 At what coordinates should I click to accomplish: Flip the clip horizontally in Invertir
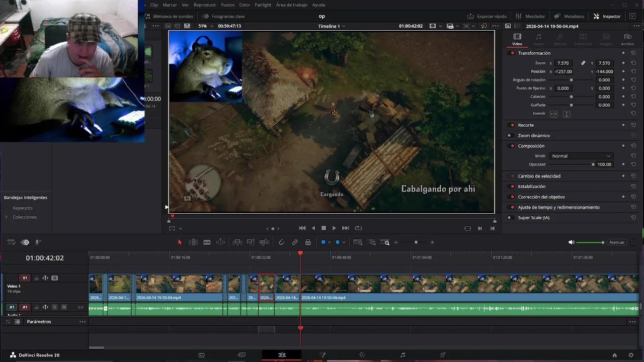[553, 114]
